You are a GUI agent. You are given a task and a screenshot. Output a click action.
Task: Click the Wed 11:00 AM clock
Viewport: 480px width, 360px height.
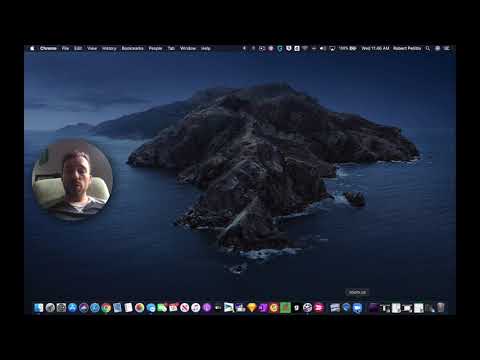click(375, 48)
